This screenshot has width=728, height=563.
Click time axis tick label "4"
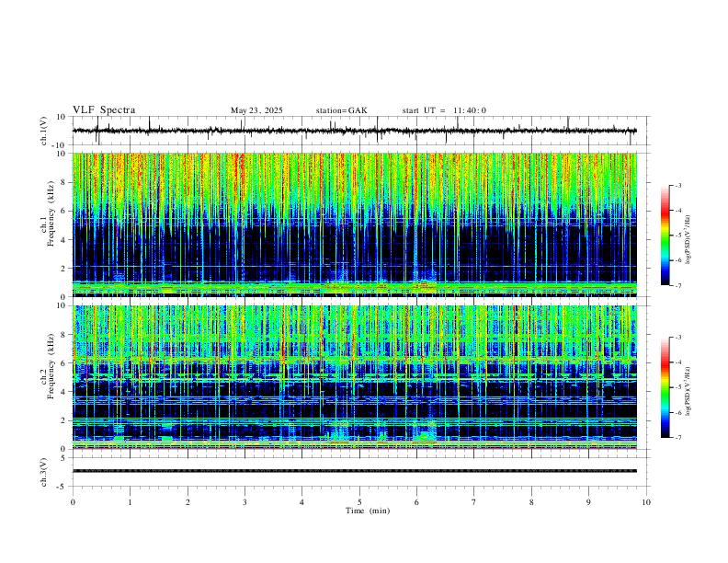(x=302, y=502)
